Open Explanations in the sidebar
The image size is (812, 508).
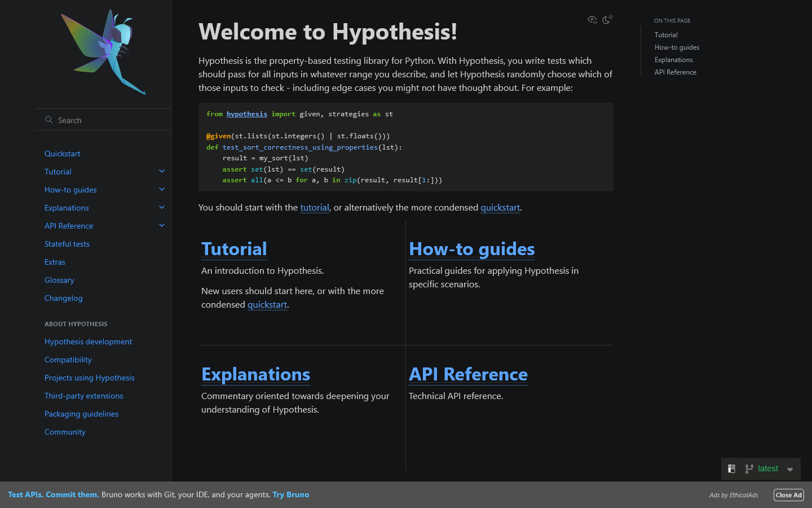[67, 208]
